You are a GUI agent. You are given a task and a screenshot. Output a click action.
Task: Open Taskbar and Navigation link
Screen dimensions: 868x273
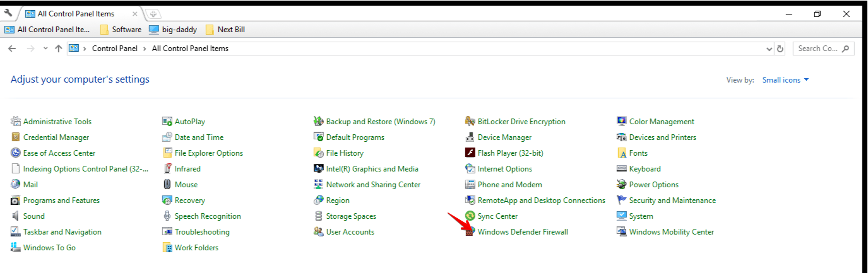[62, 232]
